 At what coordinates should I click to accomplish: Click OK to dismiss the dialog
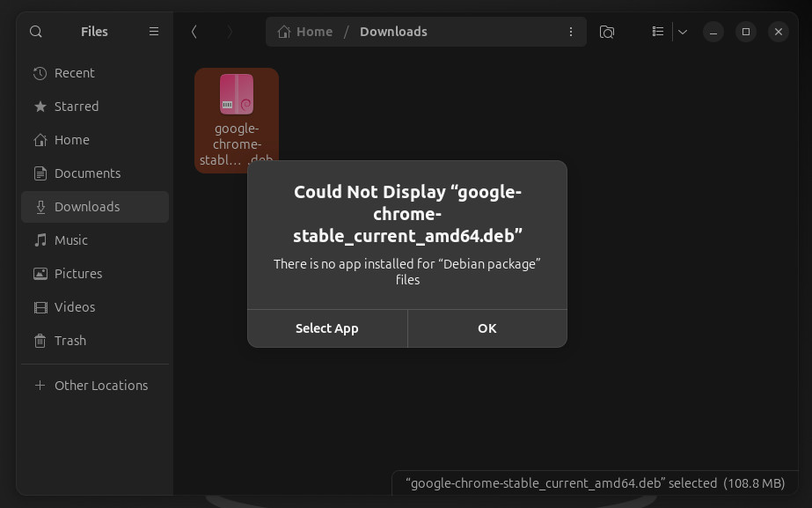[x=487, y=328]
